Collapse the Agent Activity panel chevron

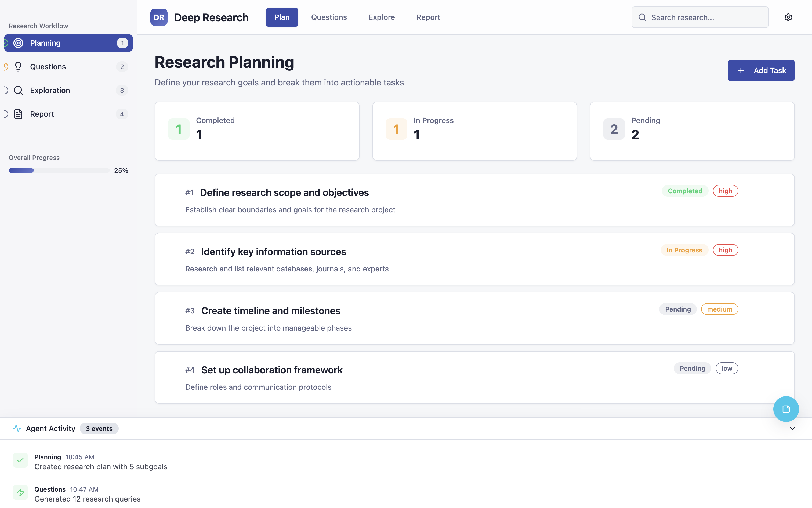793,428
